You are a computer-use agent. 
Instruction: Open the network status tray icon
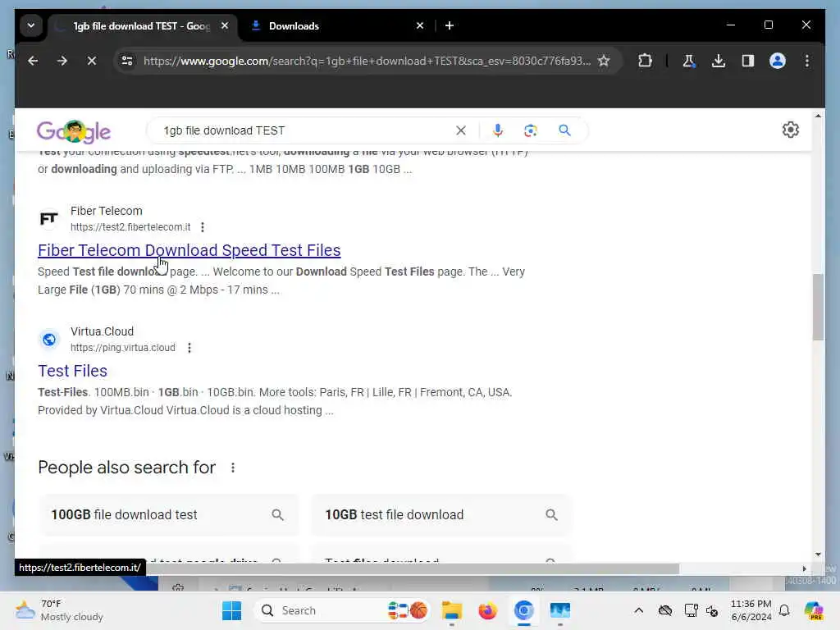691,610
